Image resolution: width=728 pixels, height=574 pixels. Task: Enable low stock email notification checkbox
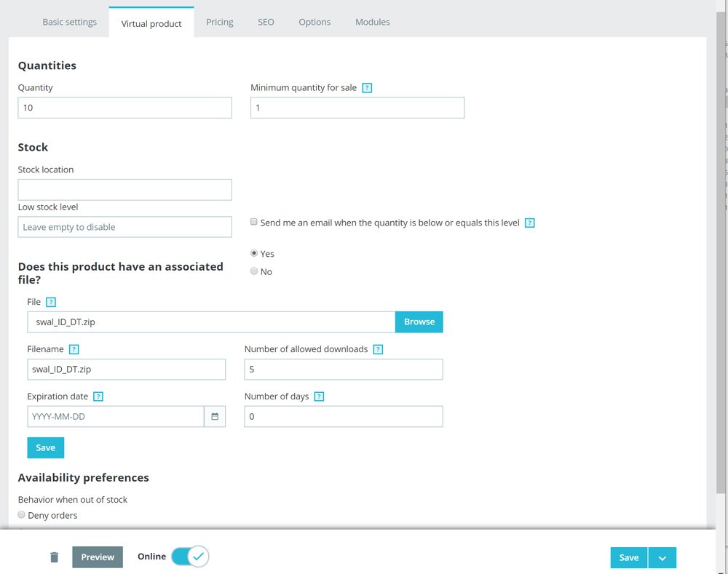253,222
